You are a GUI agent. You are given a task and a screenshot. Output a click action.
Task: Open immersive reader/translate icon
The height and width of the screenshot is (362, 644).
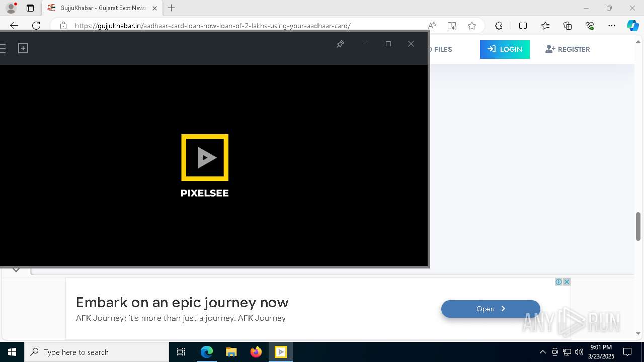coord(452,26)
